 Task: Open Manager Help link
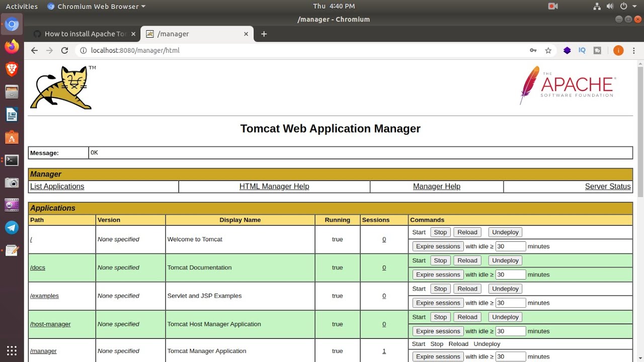(437, 187)
